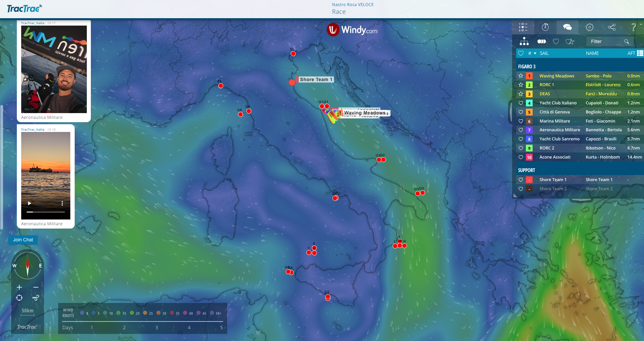
Task: Select the overlapping circles view icon
Action: 541,41
